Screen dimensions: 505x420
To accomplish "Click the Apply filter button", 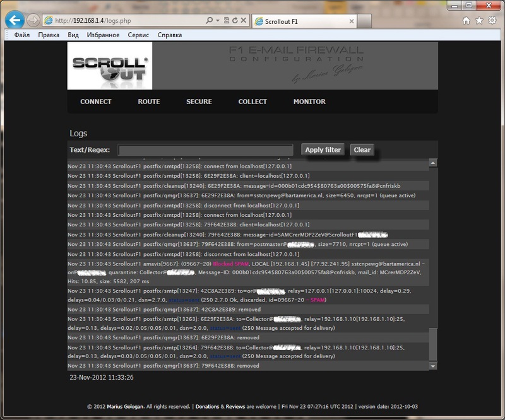I will [x=323, y=149].
